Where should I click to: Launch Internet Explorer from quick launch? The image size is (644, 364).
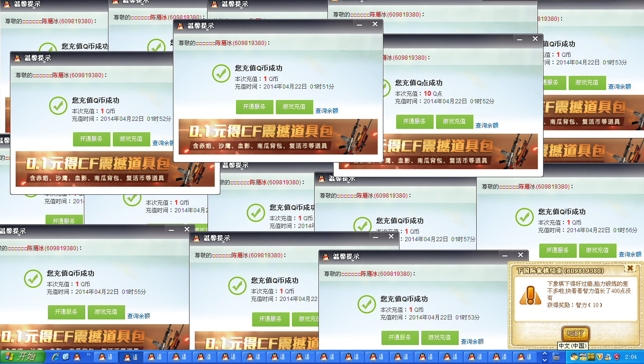coord(55,356)
